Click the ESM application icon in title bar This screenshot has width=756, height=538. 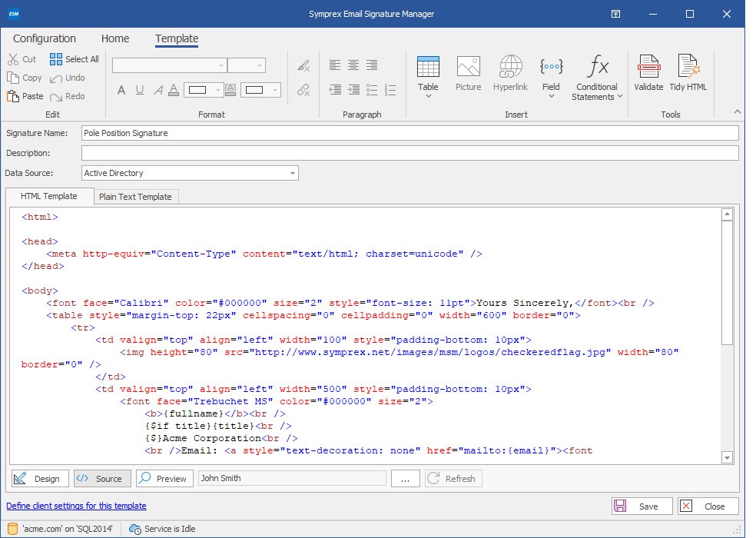[14, 14]
